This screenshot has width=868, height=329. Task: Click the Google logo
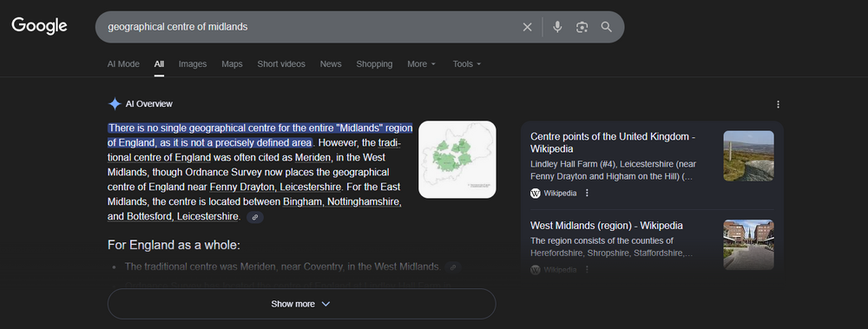click(x=39, y=26)
